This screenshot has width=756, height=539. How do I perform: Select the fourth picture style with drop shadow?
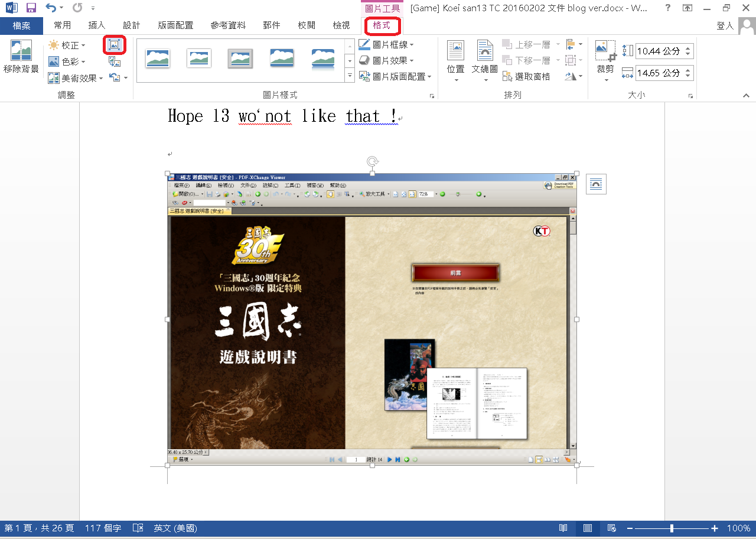[x=282, y=58]
